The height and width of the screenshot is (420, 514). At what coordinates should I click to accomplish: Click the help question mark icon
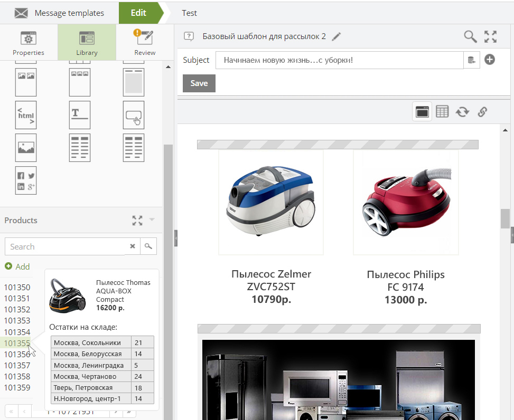coord(189,36)
